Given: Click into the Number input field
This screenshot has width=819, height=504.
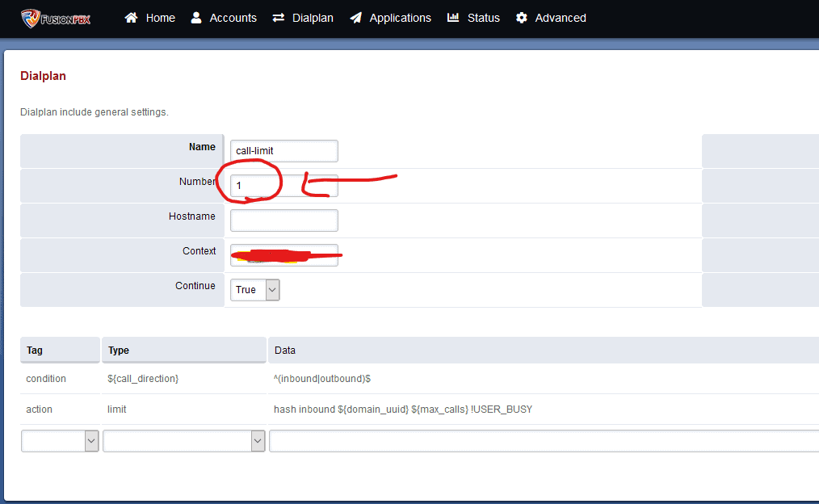Looking at the screenshot, I should pyautogui.click(x=283, y=186).
